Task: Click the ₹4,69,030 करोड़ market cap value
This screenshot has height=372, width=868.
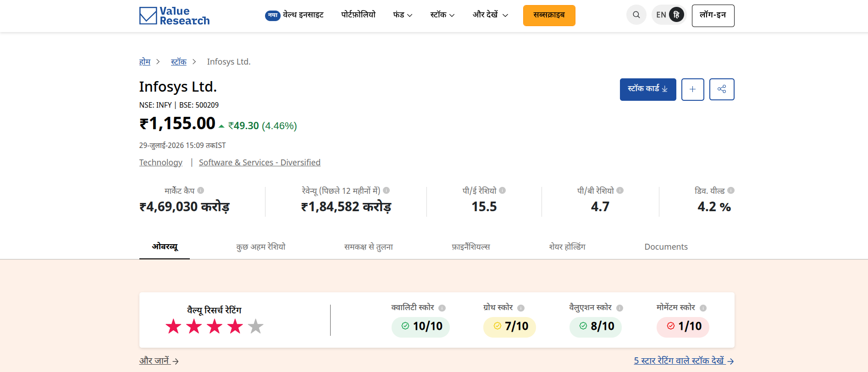Action: (x=184, y=207)
